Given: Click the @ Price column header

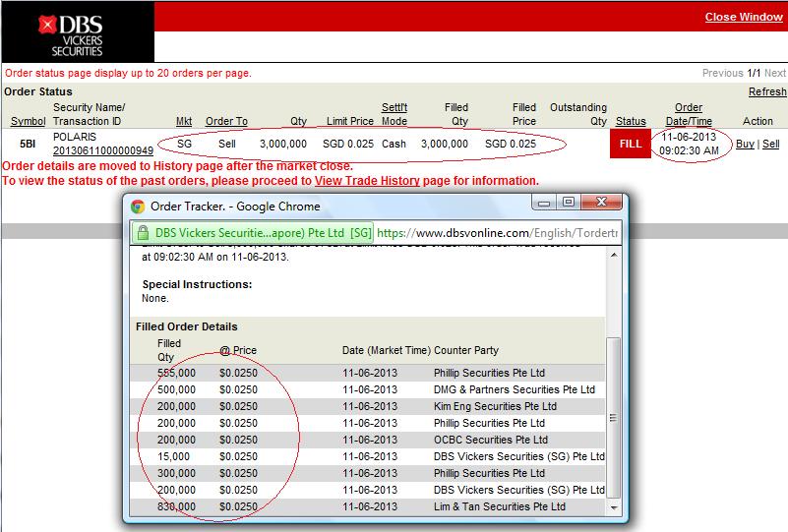Looking at the screenshot, I should 238,351.
